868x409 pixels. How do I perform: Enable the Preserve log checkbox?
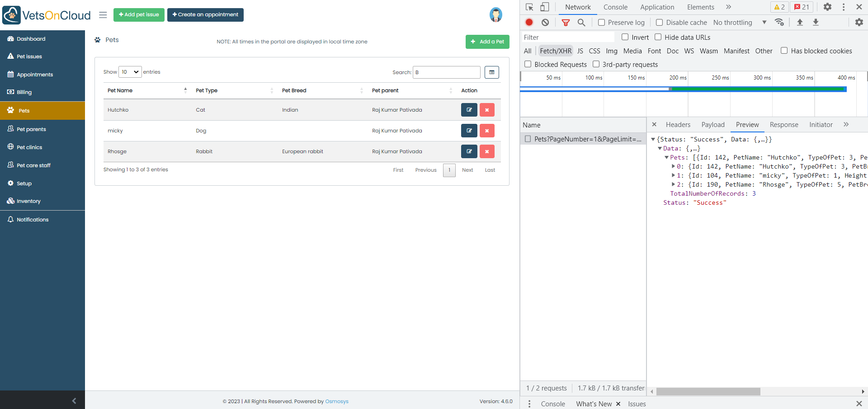[602, 23]
